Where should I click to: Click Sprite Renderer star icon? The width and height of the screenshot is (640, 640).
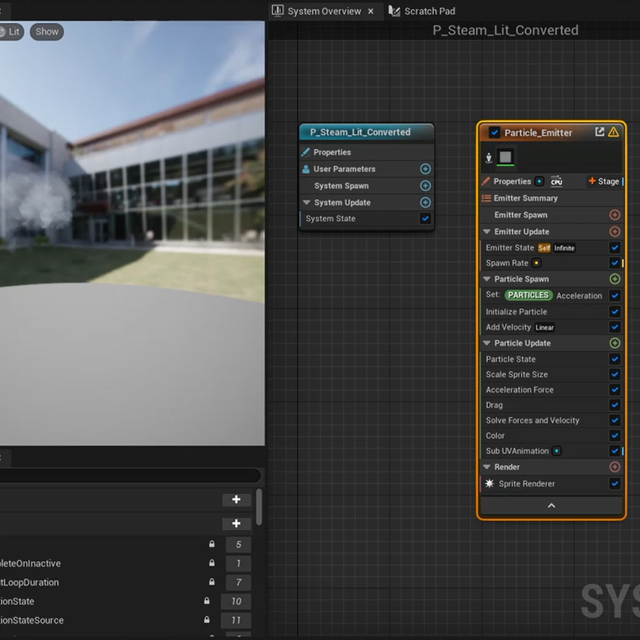pos(489,484)
